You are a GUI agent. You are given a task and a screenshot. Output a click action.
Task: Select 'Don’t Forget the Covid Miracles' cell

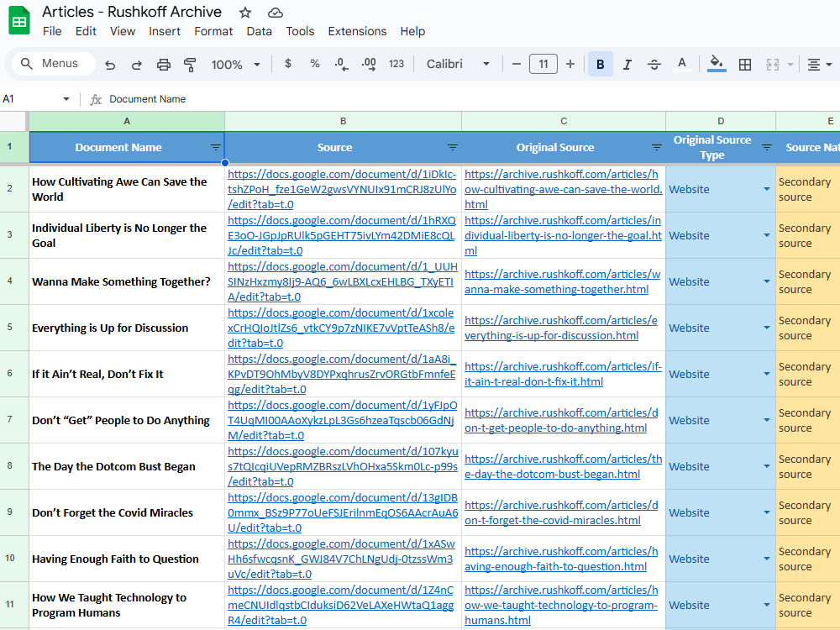tap(127, 512)
